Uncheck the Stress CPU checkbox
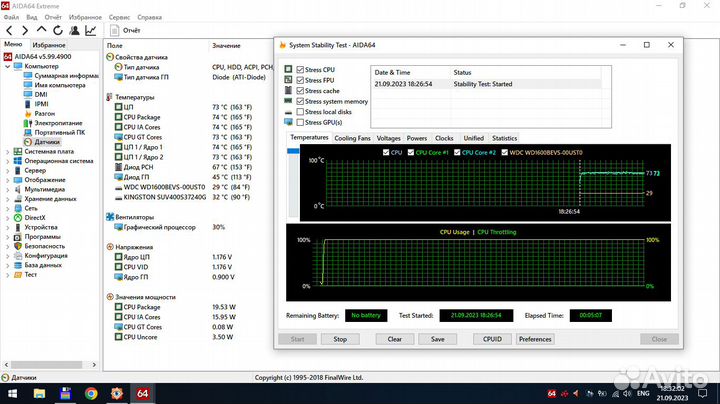This screenshot has height=404, width=720. point(300,69)
